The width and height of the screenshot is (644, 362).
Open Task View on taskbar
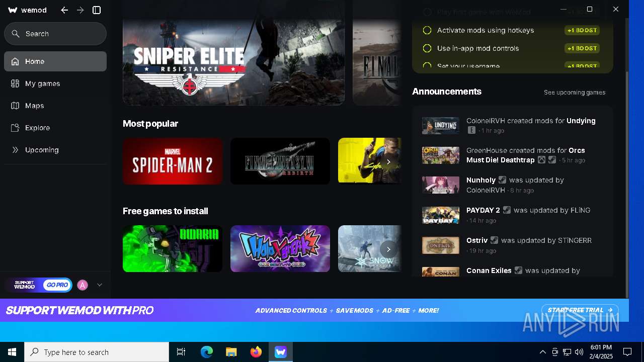181,352
